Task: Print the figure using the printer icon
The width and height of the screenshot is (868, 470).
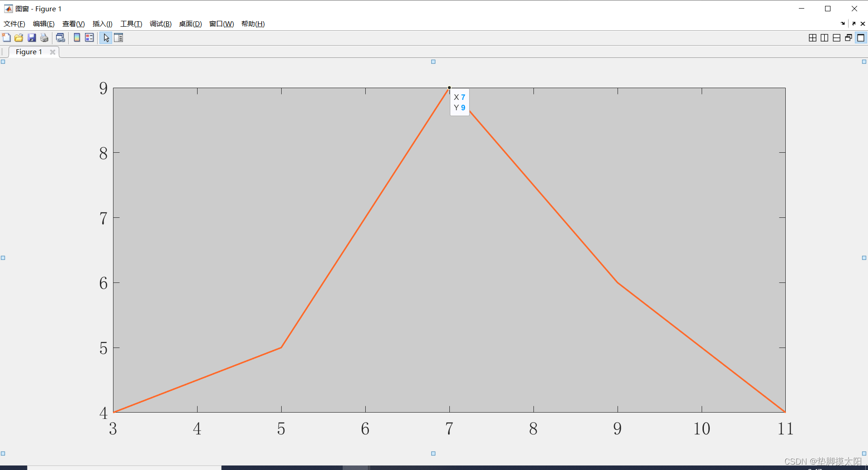Action: pos(44,38)
